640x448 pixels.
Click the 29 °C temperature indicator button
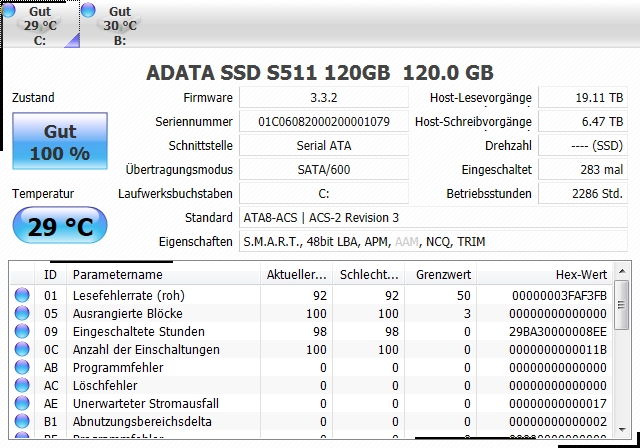point(60,226)
